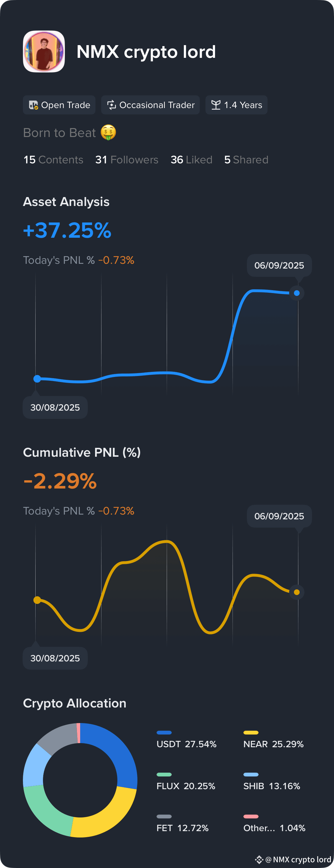The height and width of the screenshot is (868, 334).
Task: Open the 5 Shared stat
Action: pos(246,160)
